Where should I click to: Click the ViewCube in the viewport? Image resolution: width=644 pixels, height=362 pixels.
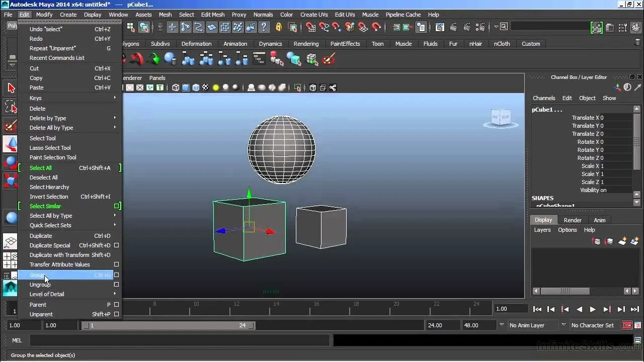pyautogui.click(x=501, y=118)
